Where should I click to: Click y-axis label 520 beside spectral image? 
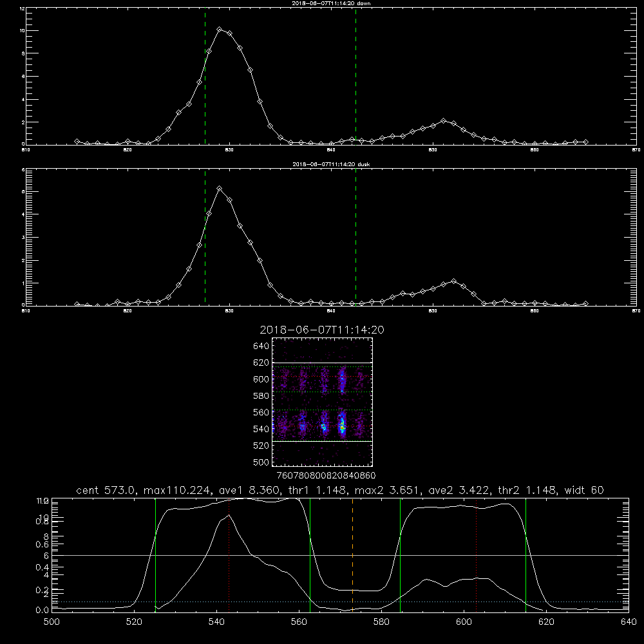(x=261, y=446)
